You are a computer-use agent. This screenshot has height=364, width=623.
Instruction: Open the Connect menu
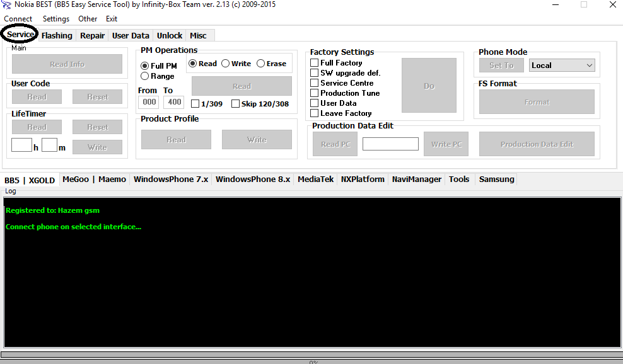[x=18, y=19]
